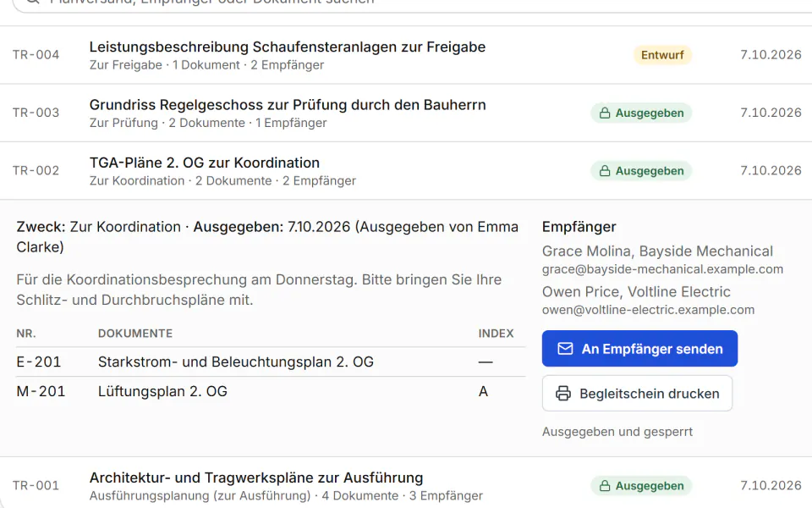Screen dimensions: 812x508
Task: Click the envelope icon in An Empfänger senden
Action: point(565,348)
